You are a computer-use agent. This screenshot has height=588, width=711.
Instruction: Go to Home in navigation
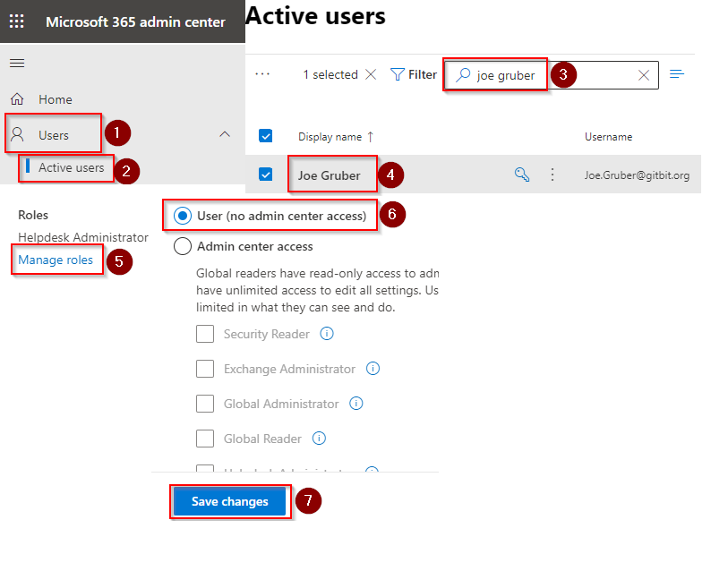55,99
